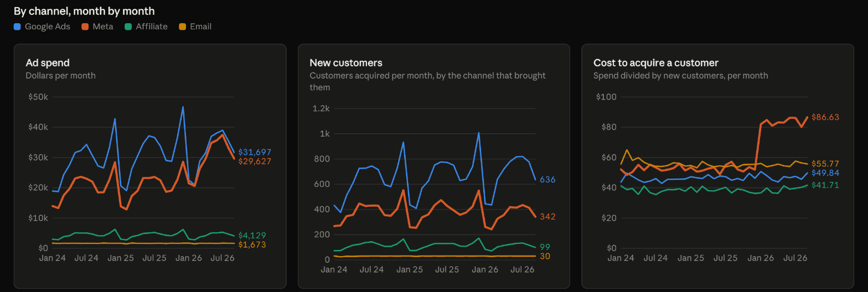
Task: Click the 'Customers acquired per month' subtitle
Action: point(427,81)
